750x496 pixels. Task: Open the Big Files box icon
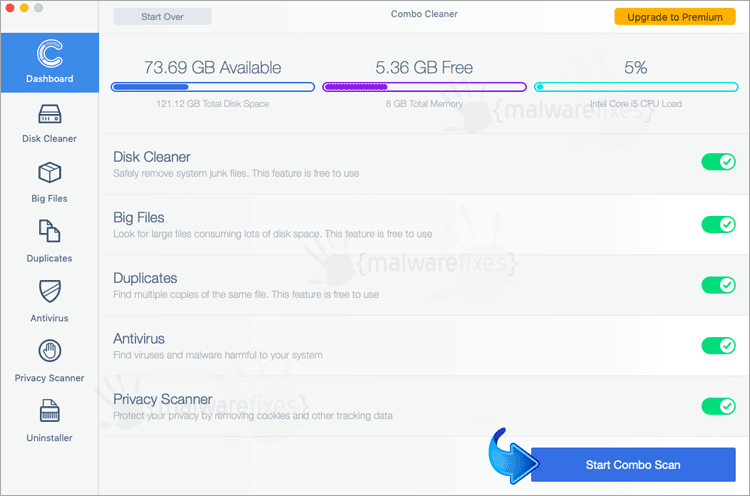(x=50, y=173)
